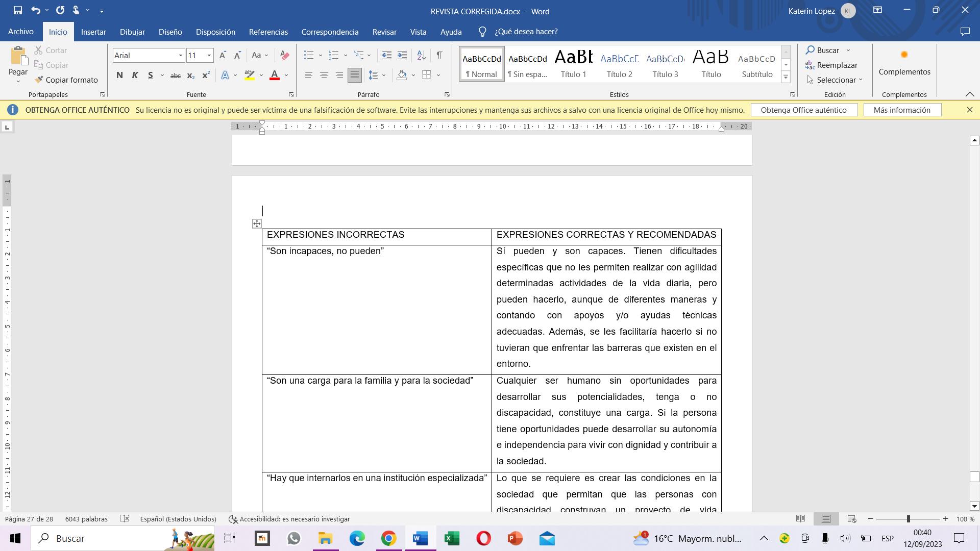Viewport: 980px width, 551px height.
Task: Open the font name dropdown
Action: [x=180, y=55]
